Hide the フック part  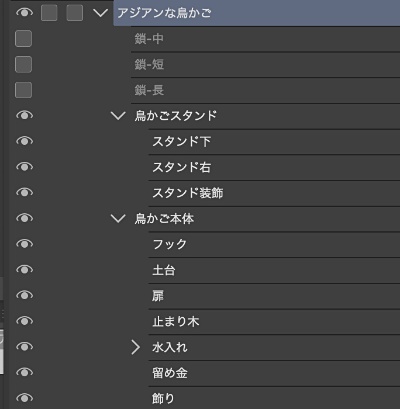coord(24,244)
